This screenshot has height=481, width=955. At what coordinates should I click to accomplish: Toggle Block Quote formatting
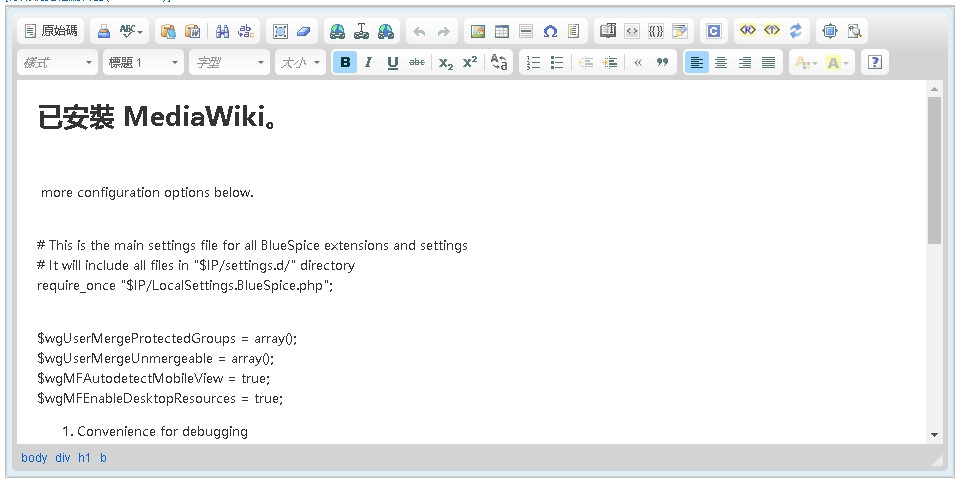(662, 62)
